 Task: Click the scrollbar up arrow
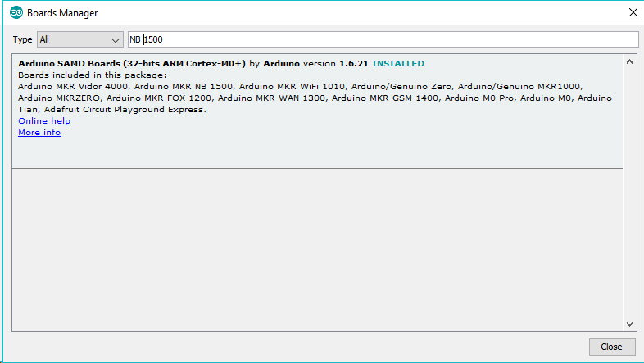coord(629,62)
